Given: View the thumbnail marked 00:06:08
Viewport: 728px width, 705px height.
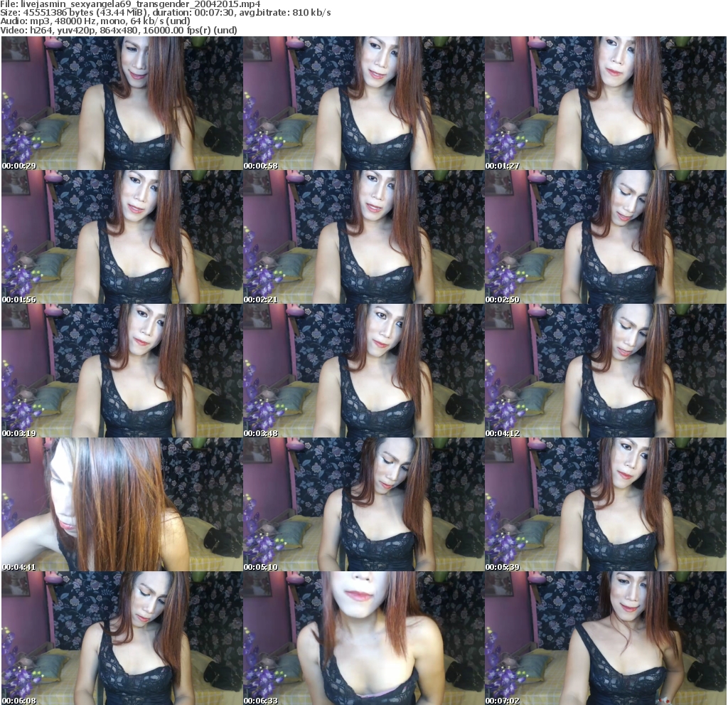Looking at the screenshot, I should pyautogui.click(x=122, y=639).
